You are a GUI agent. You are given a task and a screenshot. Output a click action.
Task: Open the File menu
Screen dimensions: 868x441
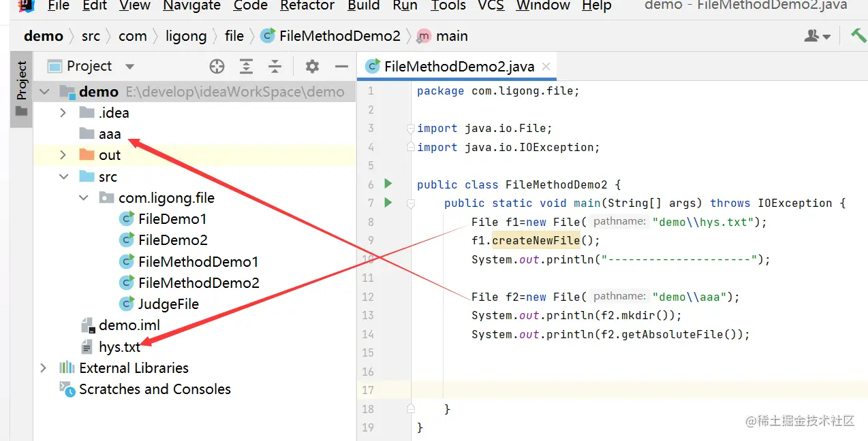(59, 5)
